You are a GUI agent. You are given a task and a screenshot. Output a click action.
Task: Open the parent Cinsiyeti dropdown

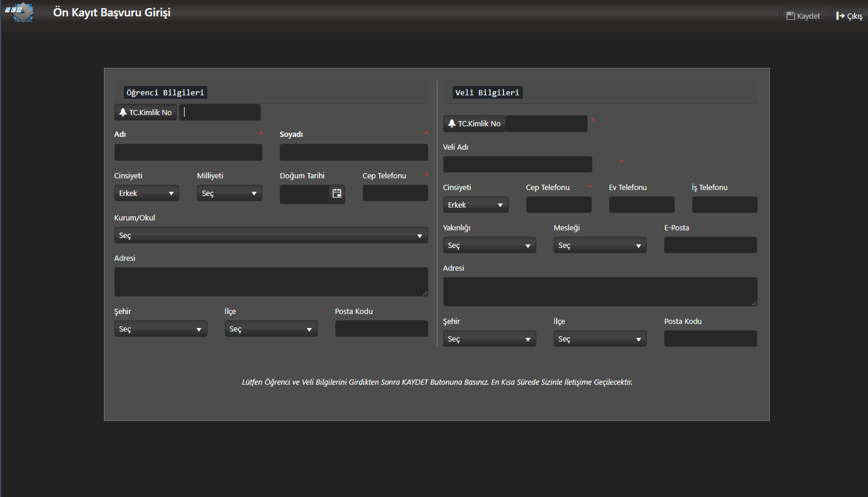click(x=475, y=205)
